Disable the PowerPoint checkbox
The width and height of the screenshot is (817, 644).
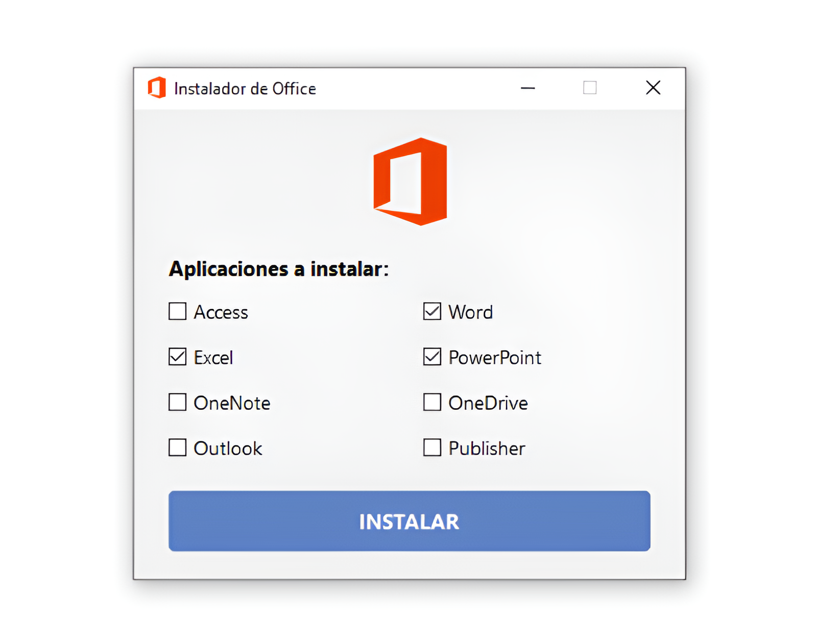tap(432, 357)
